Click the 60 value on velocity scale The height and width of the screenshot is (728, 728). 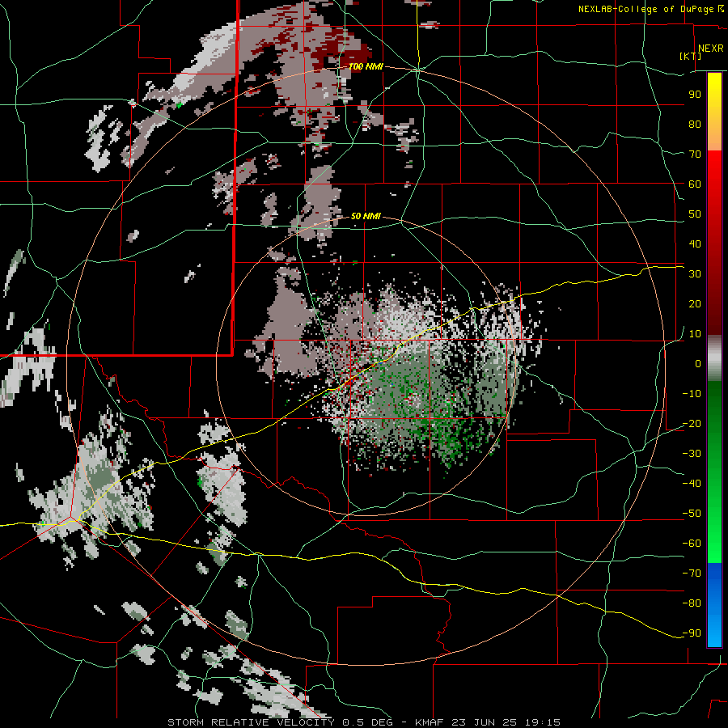click(x=695, y=184)
